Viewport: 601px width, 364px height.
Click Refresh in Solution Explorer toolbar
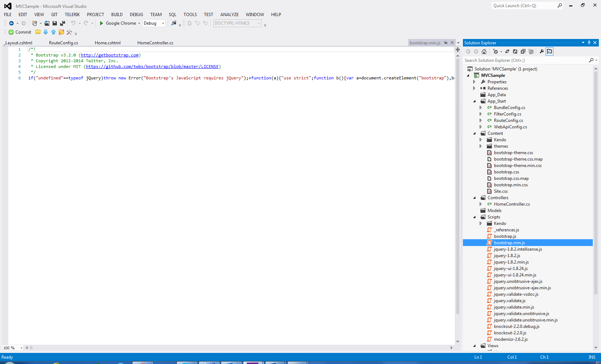point(515,51)
